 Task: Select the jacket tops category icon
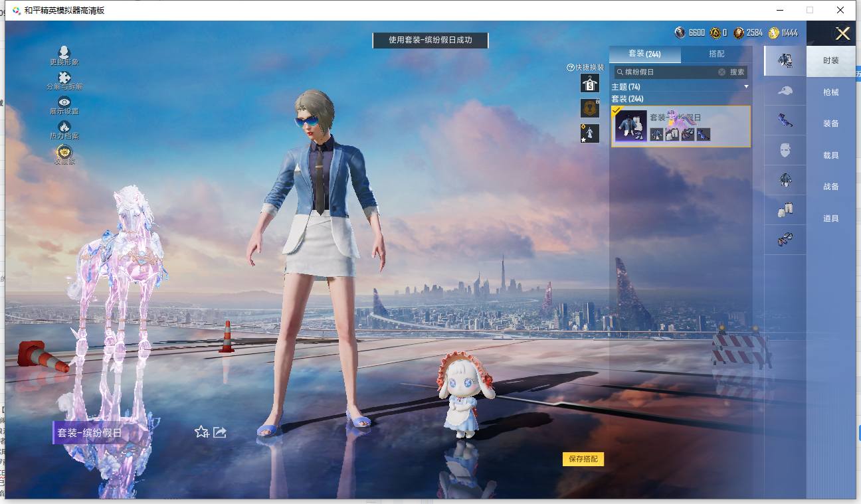coord(785,180)
